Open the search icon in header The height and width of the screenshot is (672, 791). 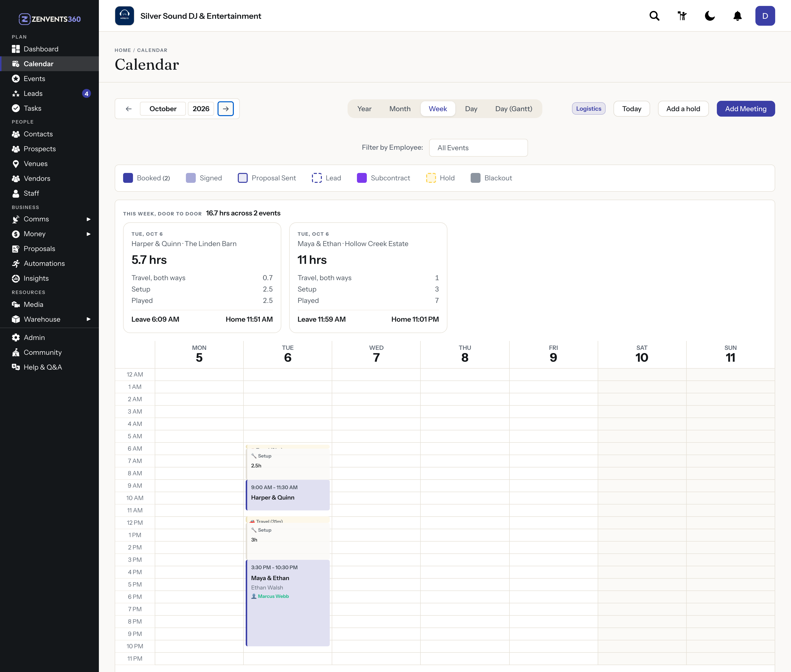click(x=654, y=16)
